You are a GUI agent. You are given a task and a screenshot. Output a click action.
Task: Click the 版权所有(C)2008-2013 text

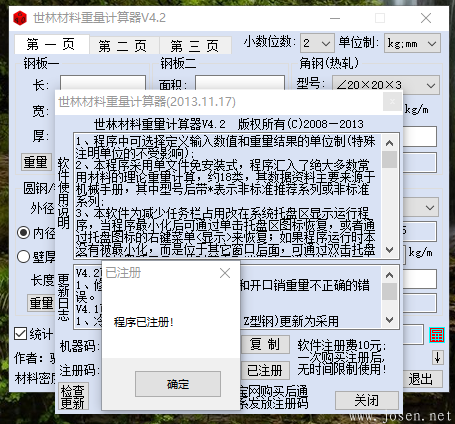pyautogui.click(x=300, y=124)
